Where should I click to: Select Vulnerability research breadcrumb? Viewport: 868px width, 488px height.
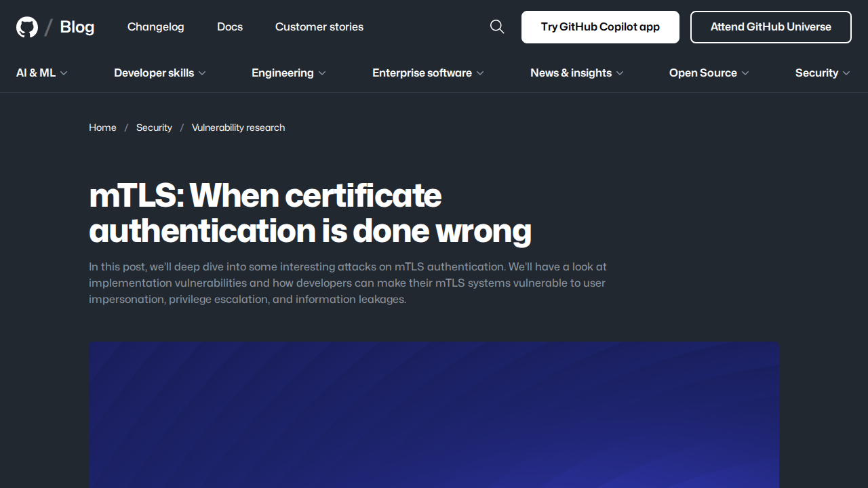coord(238,127)
